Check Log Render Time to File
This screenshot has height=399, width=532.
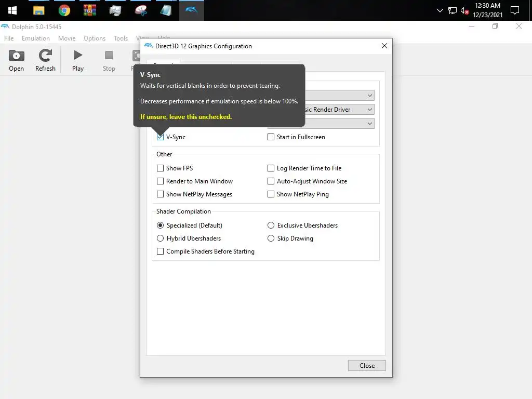(x=271, y=168)
